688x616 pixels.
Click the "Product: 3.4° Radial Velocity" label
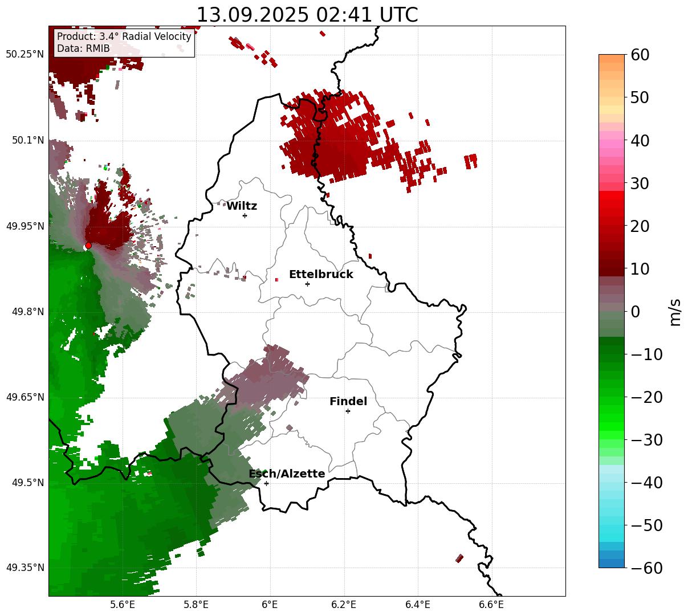click(124, 36)
